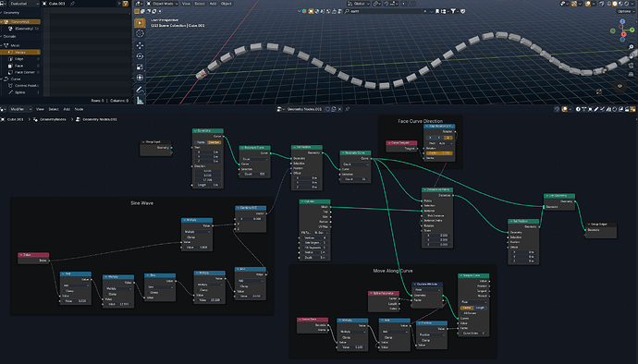This screenshot has width=638, height=364.
Task: Collapse the Mesh section in spreadsheet tree
Action: [x=2, y=45]
